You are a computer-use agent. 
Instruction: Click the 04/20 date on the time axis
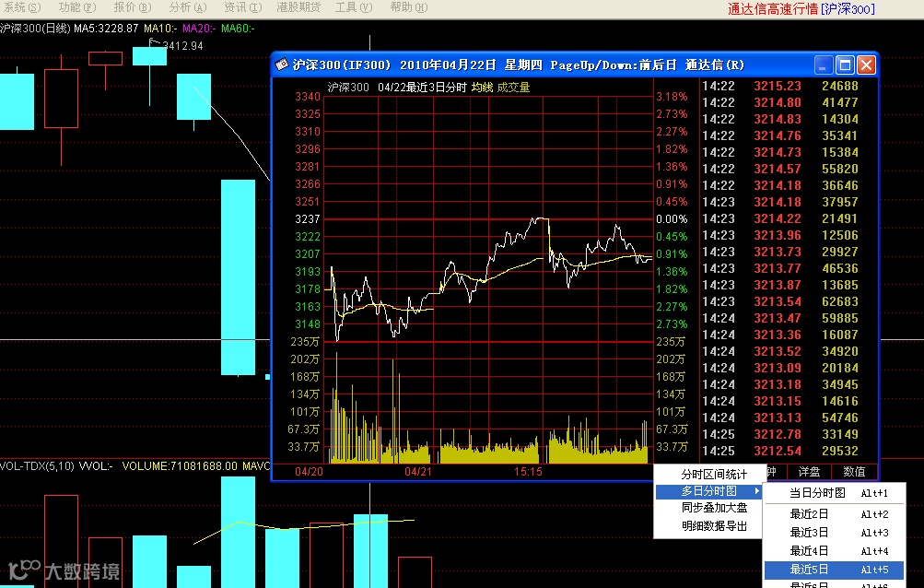pos(309,472)
